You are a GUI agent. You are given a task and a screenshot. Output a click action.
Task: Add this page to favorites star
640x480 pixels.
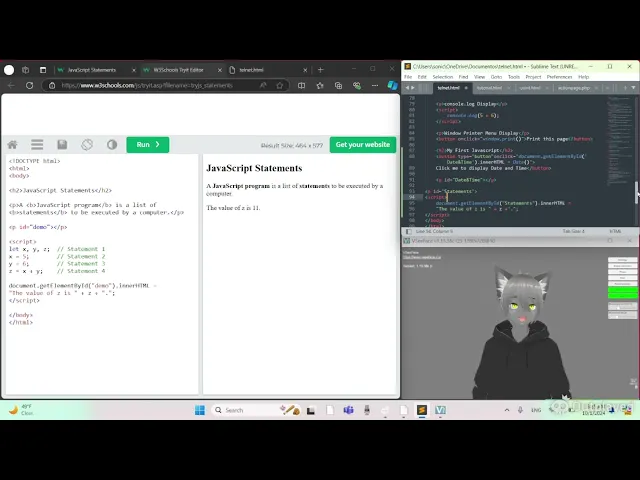280,85
